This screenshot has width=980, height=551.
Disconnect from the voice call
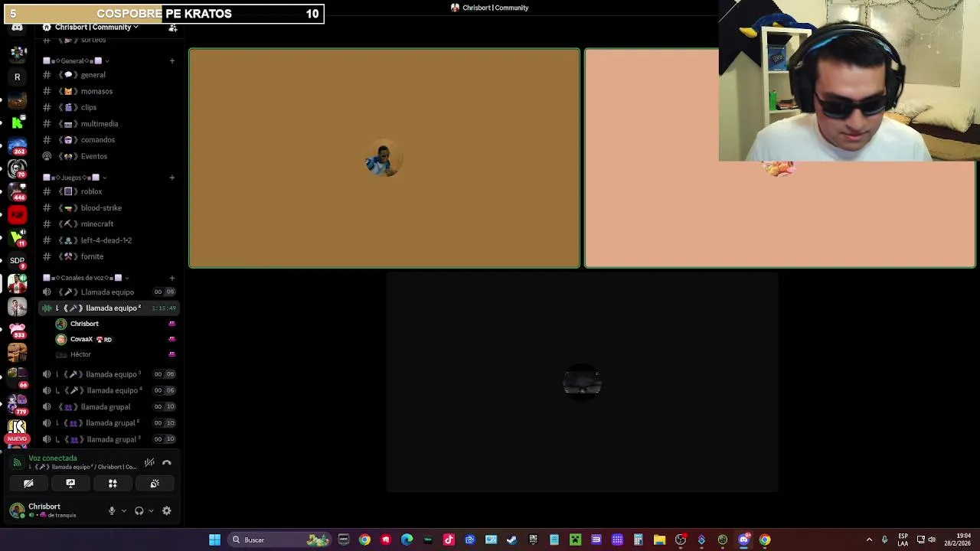pyautogui.click(x=167, y=462)
